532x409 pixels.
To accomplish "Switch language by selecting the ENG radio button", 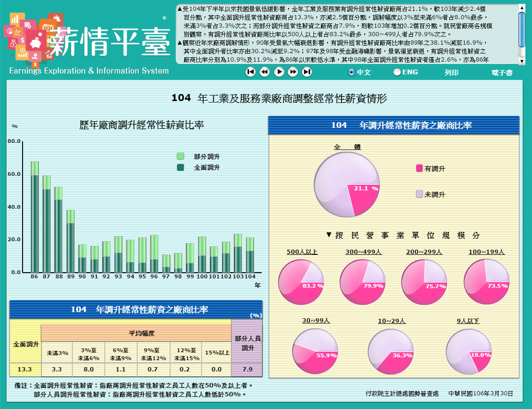I will pyautogui.click(x=397, y=73).
